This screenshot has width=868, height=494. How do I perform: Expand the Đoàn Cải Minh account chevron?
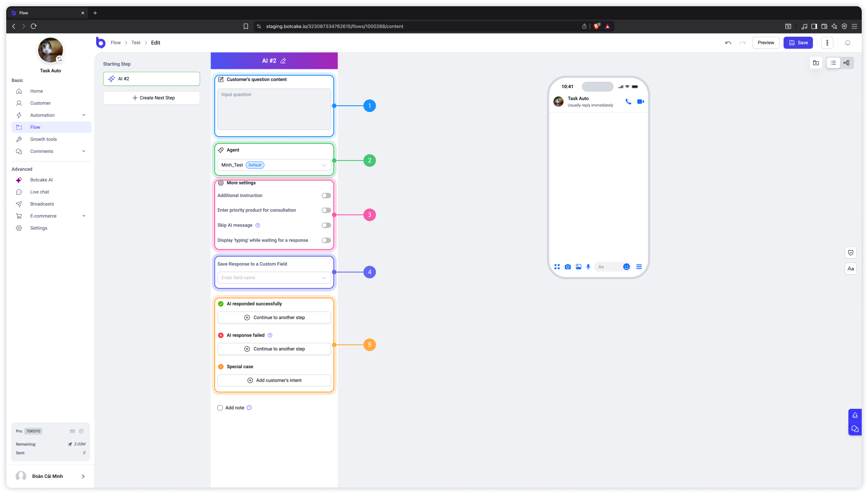pos(83,476)
